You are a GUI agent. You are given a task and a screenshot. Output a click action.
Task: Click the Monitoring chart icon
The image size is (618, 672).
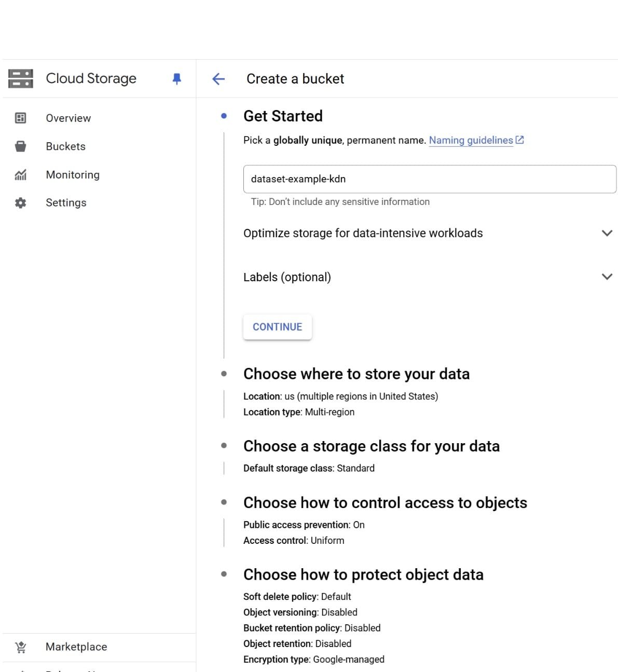(21, 175)
